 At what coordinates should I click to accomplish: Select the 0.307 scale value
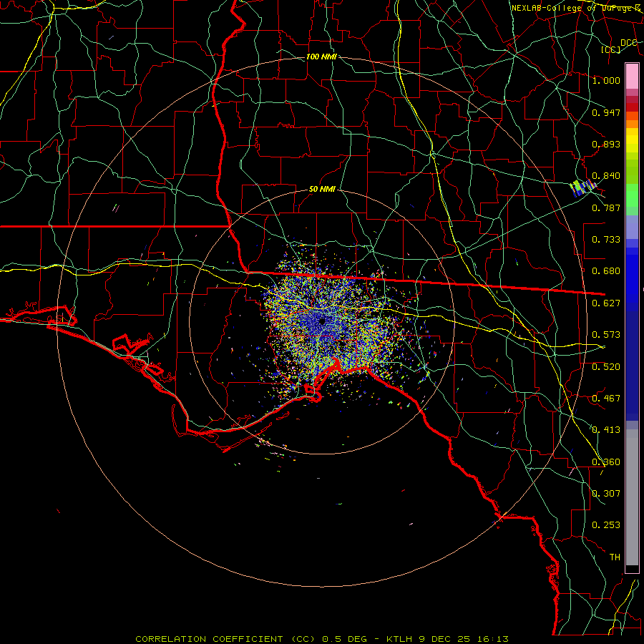606,494
